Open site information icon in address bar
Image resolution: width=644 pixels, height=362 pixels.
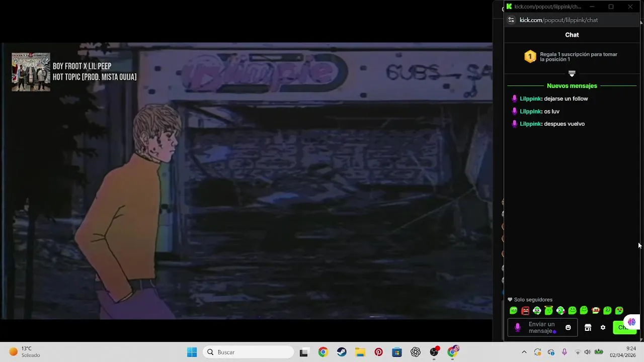[x=511, y=20]
